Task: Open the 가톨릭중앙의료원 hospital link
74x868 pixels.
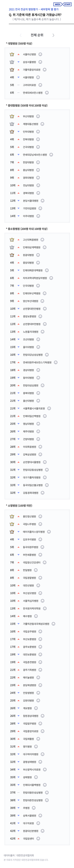Action: tap(31, 70)
